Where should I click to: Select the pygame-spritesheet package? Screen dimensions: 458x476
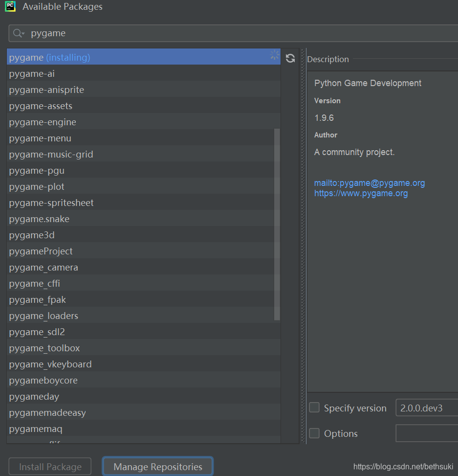coord(144,203)
